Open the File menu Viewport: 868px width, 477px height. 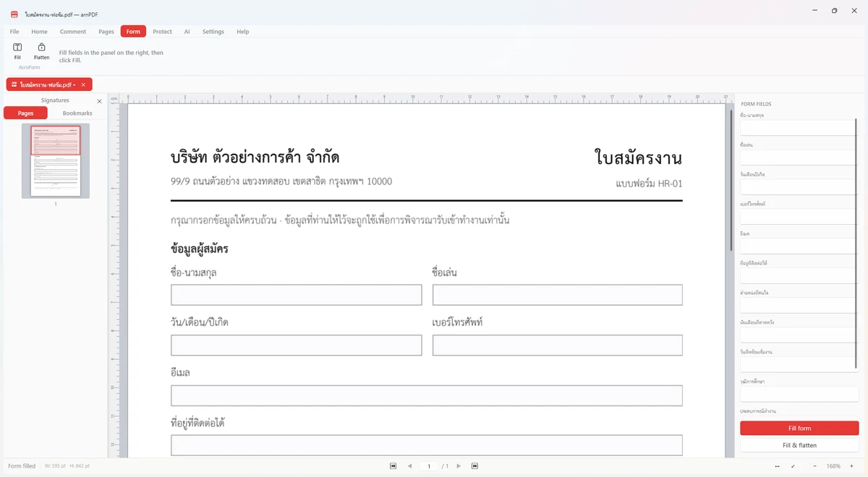(x=14, y=32)
